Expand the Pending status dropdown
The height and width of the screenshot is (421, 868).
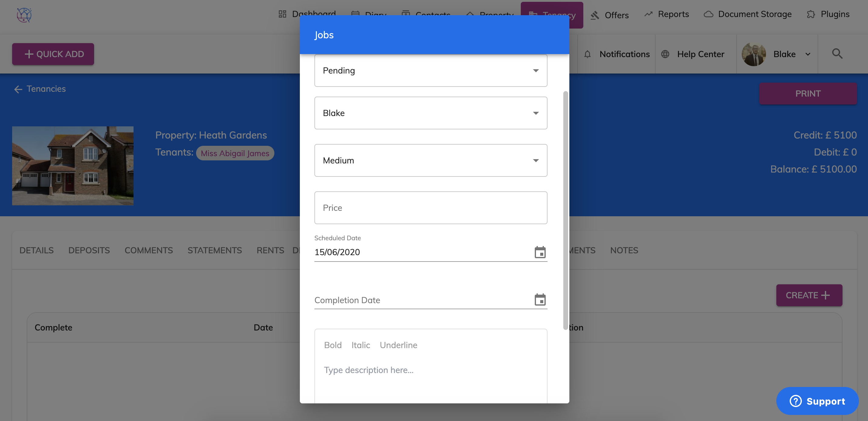coord(431,70)
